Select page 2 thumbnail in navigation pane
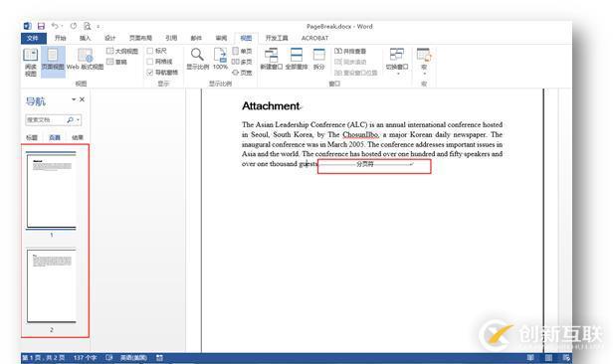 pyautogui.click(x=51, y=286)
